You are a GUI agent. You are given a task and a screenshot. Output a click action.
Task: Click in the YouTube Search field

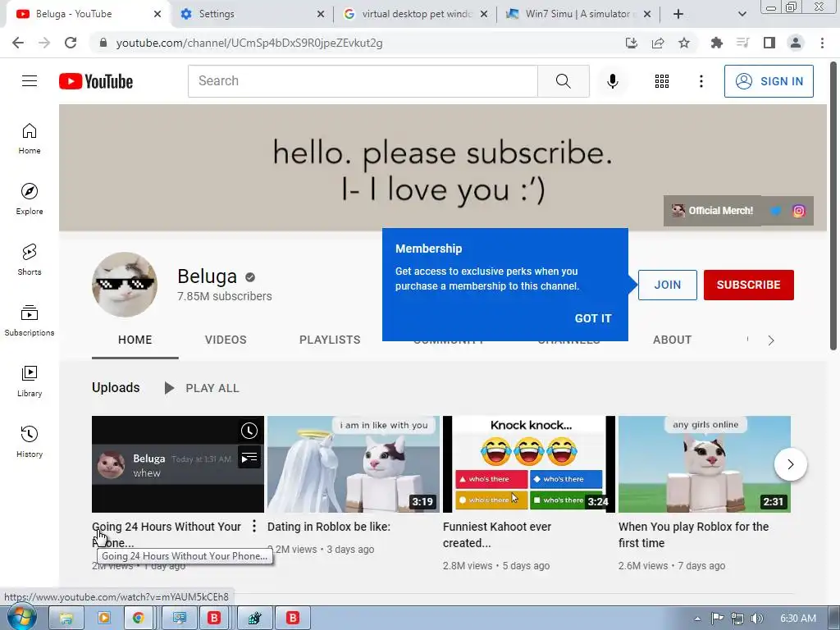point(363,81)
